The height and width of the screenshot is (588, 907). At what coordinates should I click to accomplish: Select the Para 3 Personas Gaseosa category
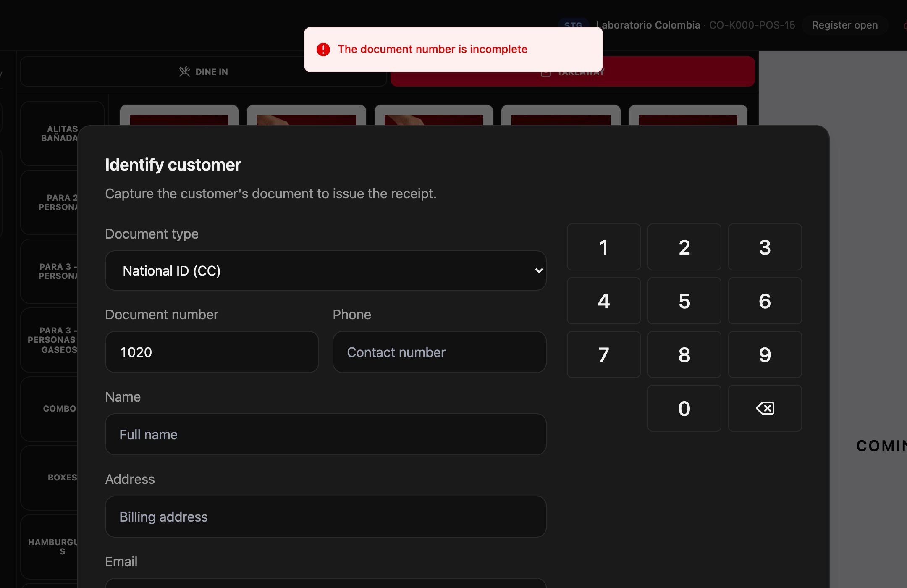click(50, 340)
